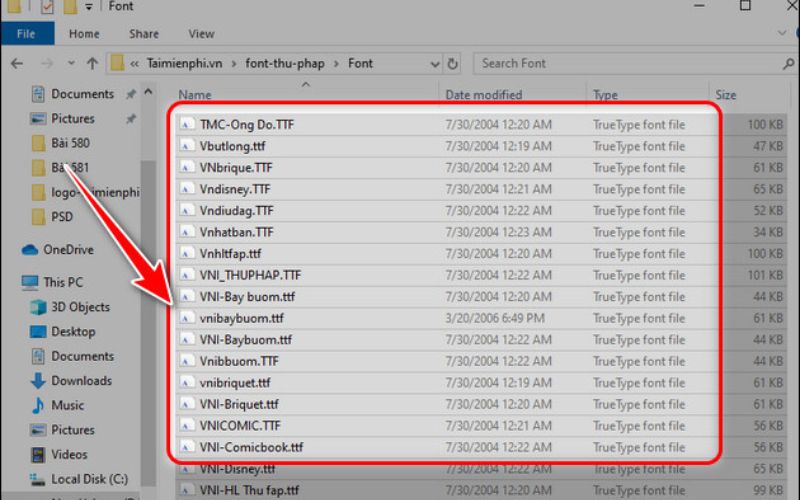This screenshot has width=800, height=500.
Task: Open pinned Pictures in Quick access
Action: click(x=73, y=118)
